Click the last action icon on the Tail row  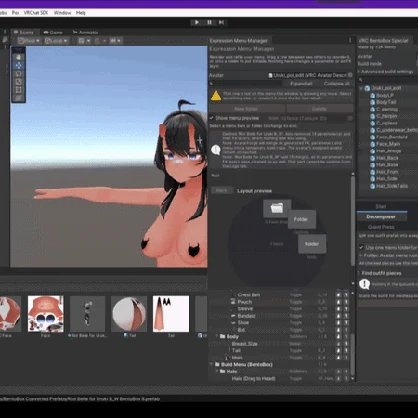pyautogui.click(x=346, y=350)
